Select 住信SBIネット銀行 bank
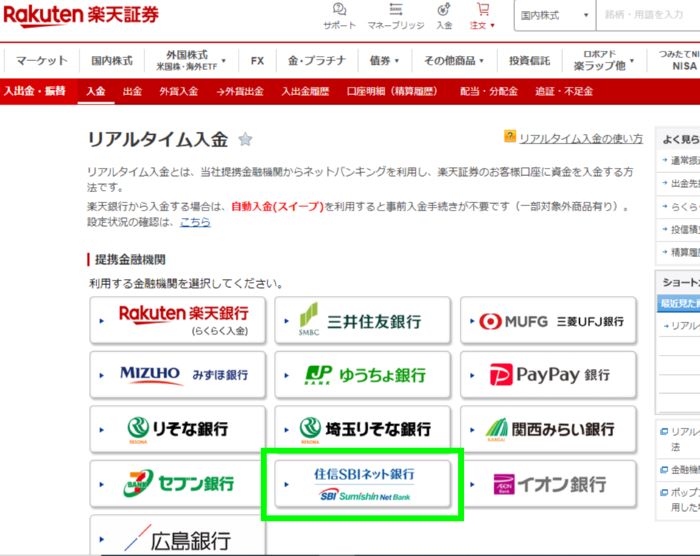This screenshot has width=700, height=556. tap(362, 484)
